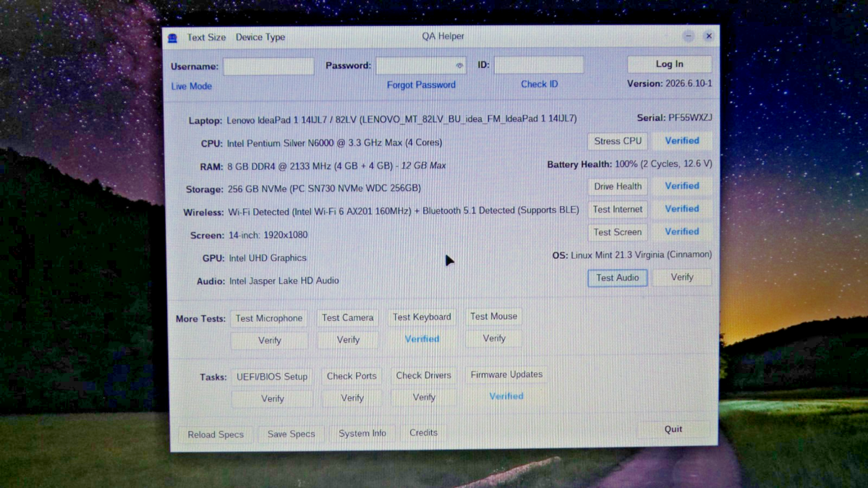868x488 pixels.
Task: Toggle password visibility eye icon
Action: 459,66
